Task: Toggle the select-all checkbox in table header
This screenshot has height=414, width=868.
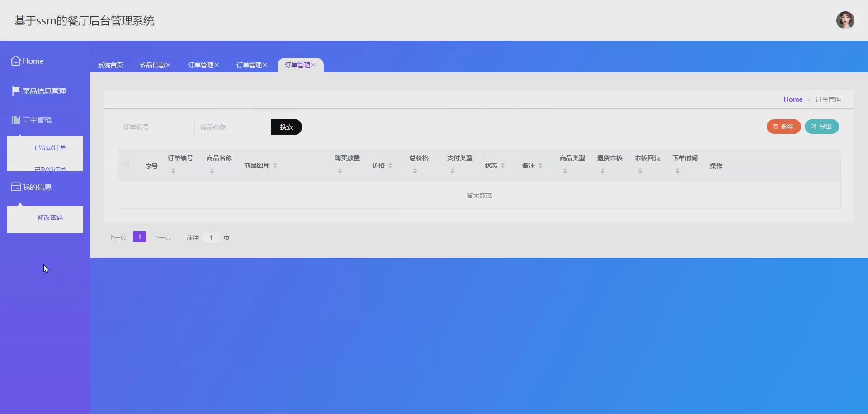Action: point(126,166)
